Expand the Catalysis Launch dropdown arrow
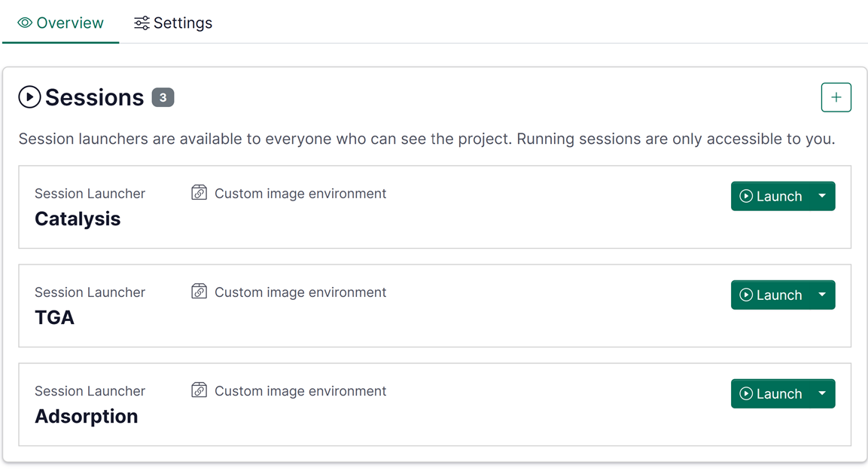This screenshot has height=471, width=868. tap(822, 196)
